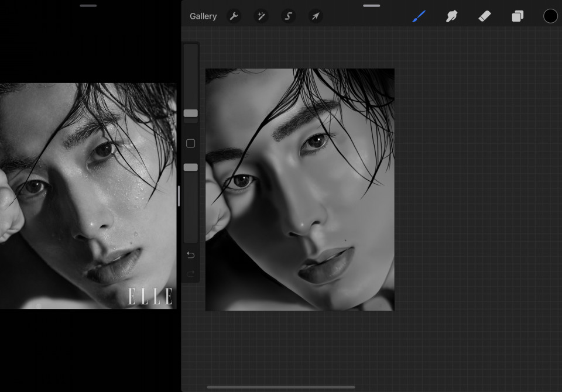
Task: Select the Brush tool
Action: [419, 16]
